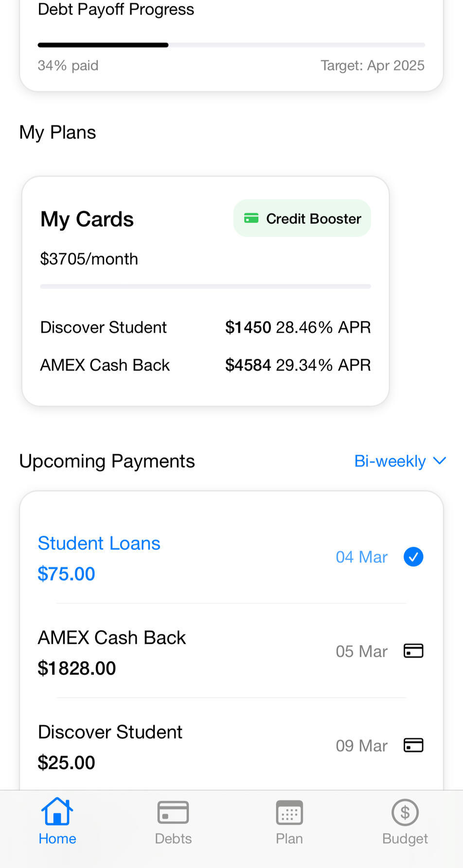Open the Plan calendar icon
The width and height of the screenshot is (463, 868).
(289, 812)
